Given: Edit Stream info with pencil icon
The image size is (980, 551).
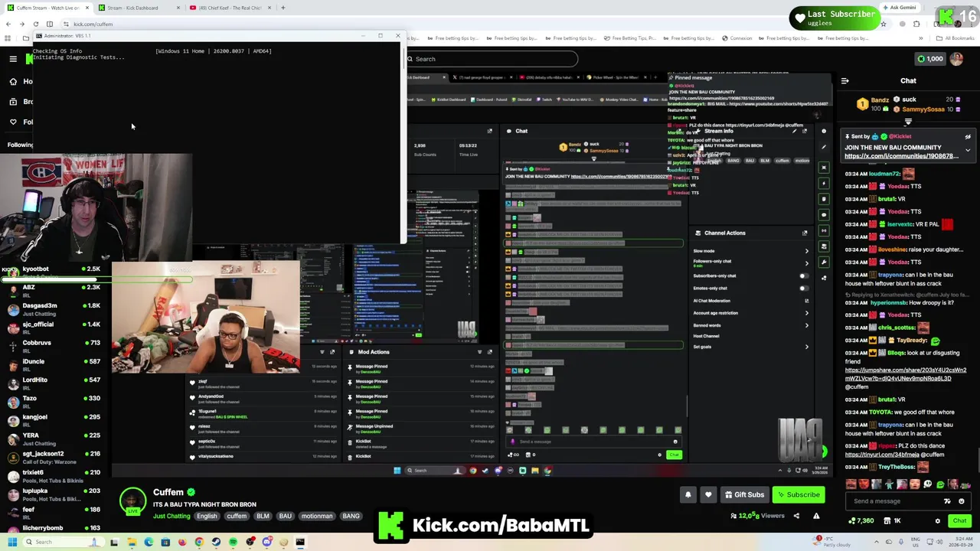Looking at the screenshot, I should tap(795, 131).
